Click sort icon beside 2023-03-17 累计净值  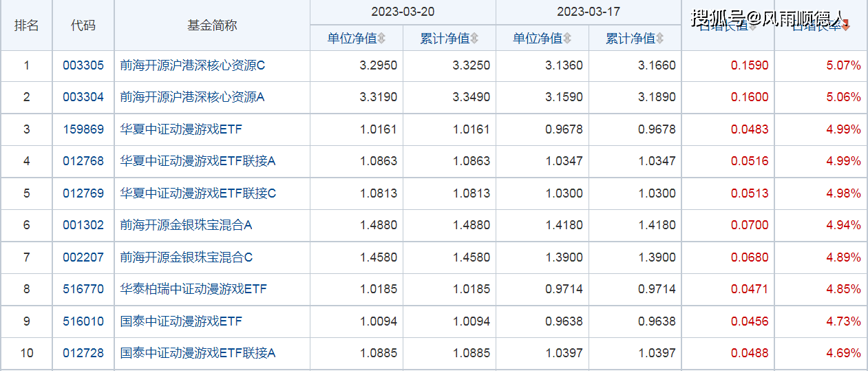(x=660, y=39)
